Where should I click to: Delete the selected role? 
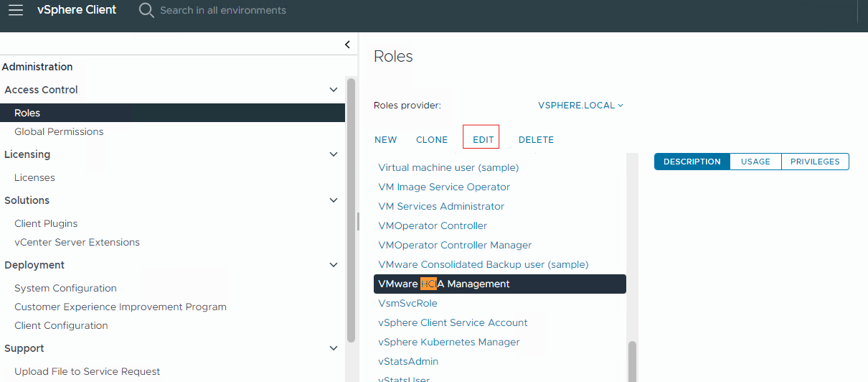click(536, 140)
